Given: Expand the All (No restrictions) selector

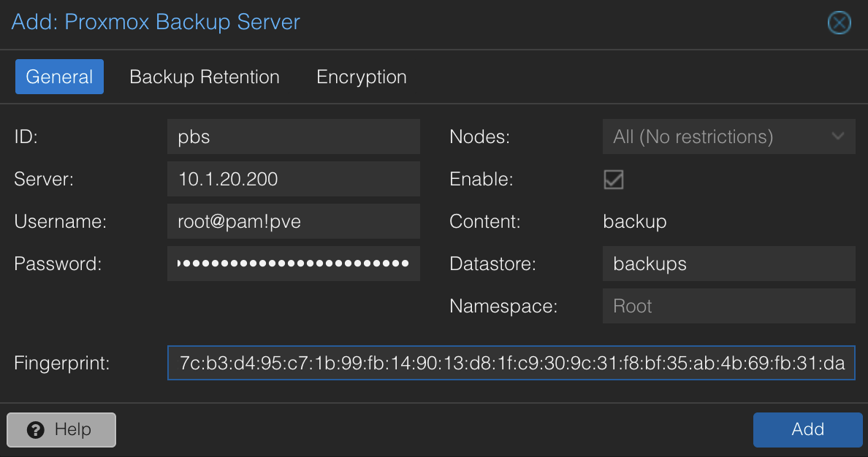Looking at the screenshot, I should point(728,137).
